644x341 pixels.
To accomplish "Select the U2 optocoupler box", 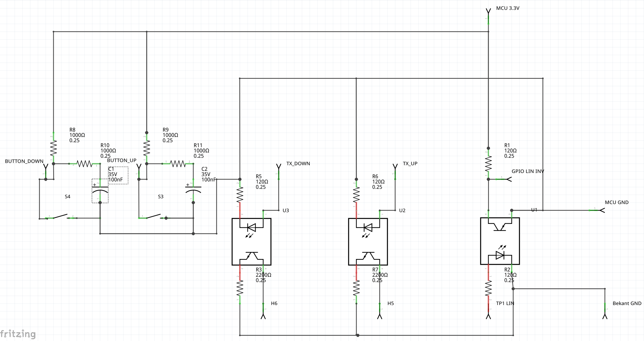I will pos(368,241).
